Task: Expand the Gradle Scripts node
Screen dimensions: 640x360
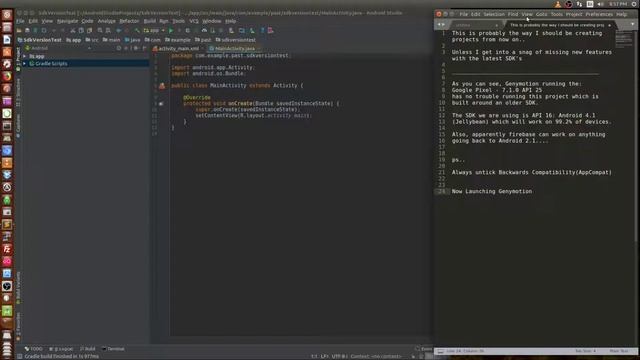Action: coord(25,64)
